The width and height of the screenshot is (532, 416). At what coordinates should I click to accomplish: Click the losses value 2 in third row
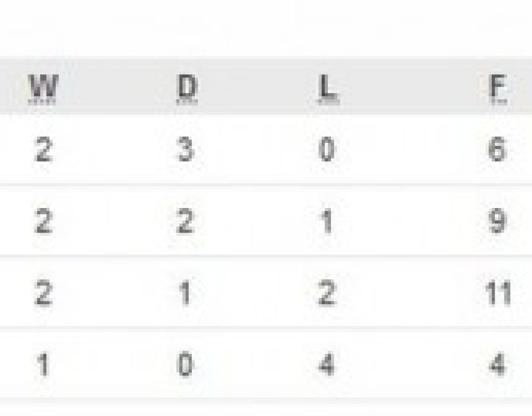click(327, 294)
